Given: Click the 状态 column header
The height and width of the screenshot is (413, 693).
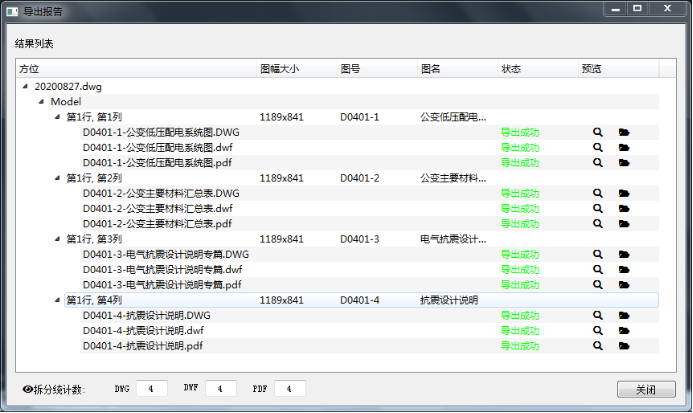Looking at the screenshot, I should click(x=511, y=69).
